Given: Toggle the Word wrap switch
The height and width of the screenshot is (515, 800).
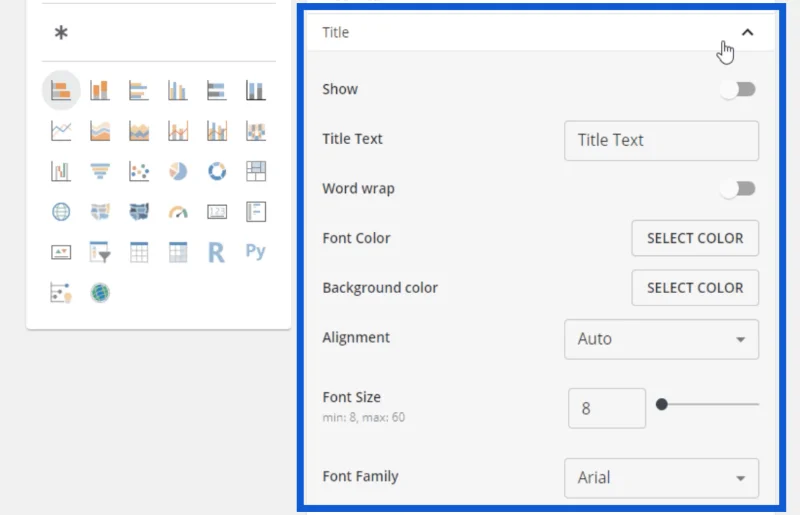Looking at the screenshot, I should (x=738, y=189).
